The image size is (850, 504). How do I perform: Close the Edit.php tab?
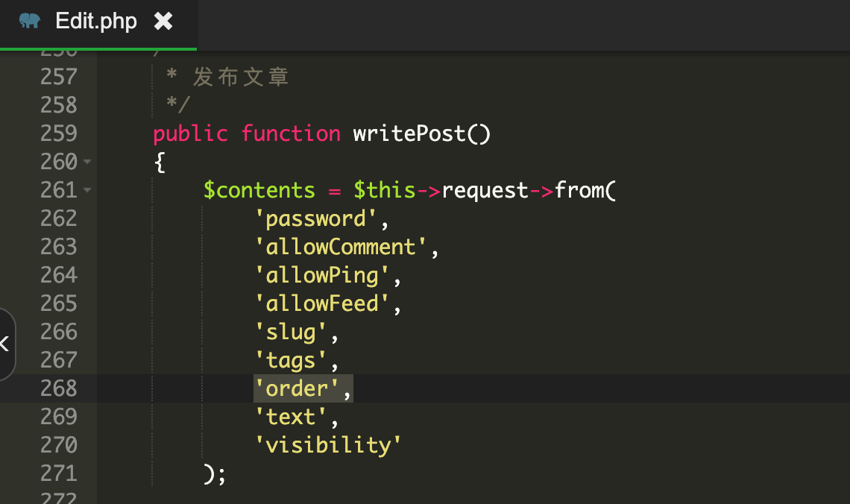[x=163, y=22]
